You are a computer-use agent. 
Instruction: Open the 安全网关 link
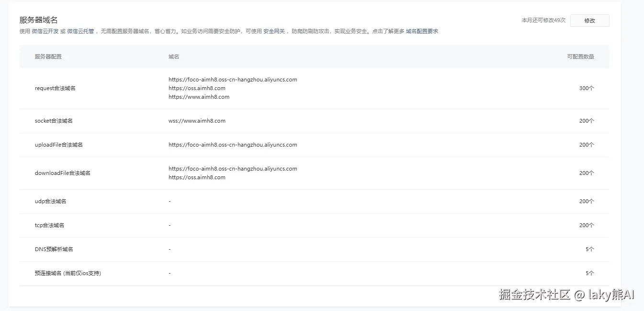(x=274, y=31)
